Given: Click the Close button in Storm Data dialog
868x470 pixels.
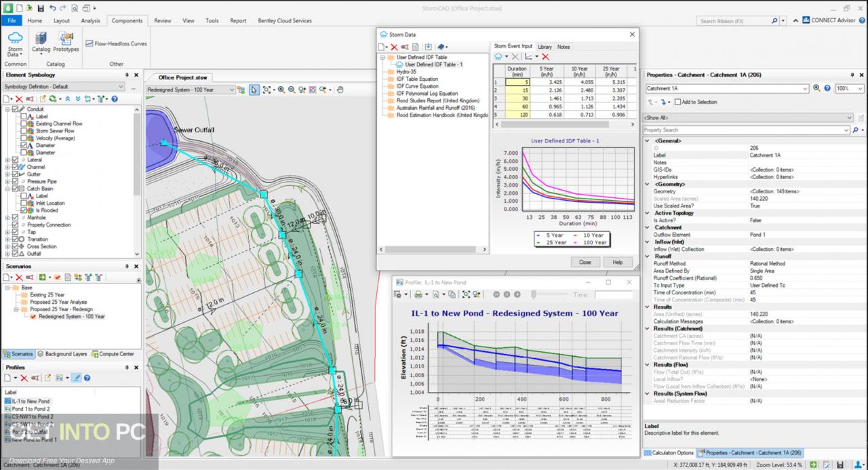Looking at the screenshot, I should [585, 262].
